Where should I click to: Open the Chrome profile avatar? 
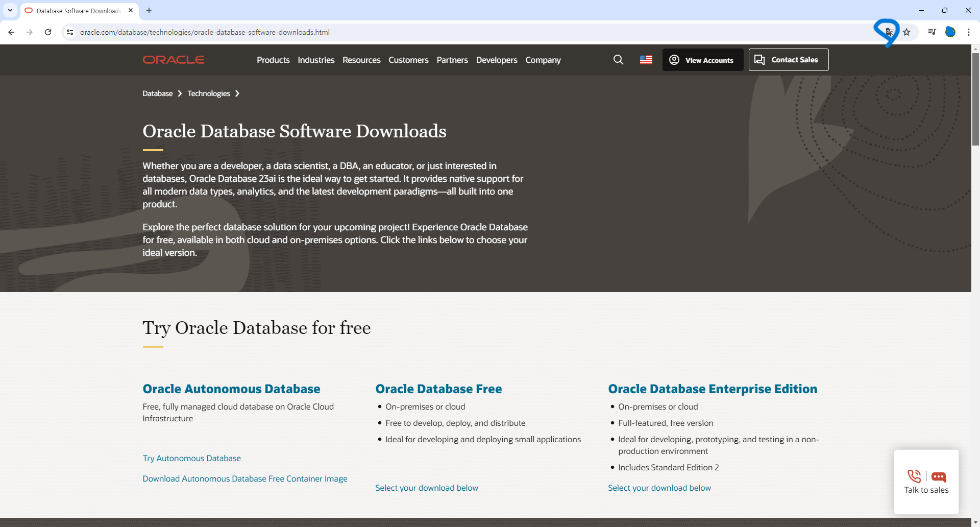[x=950, y=32]
